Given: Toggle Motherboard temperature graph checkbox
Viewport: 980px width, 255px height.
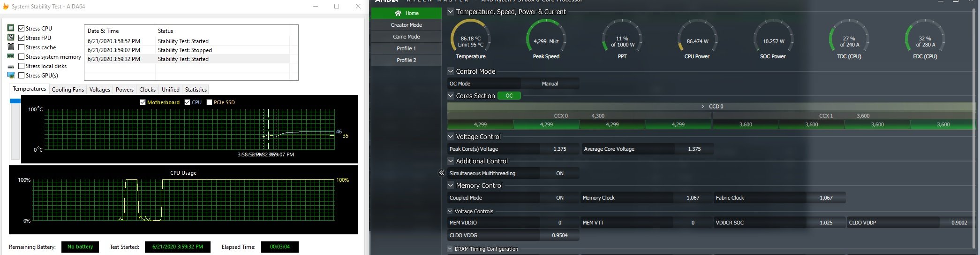Looking at the screenshot, I should (x=143, y=102).
